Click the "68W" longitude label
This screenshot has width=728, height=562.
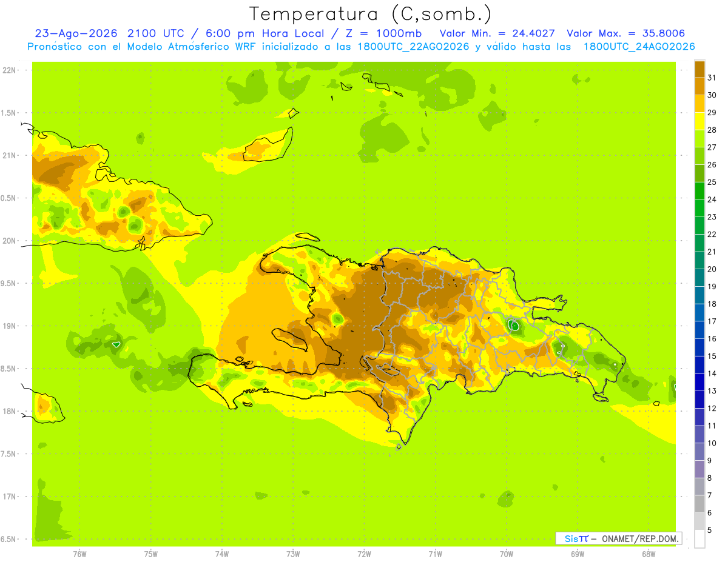649,554
